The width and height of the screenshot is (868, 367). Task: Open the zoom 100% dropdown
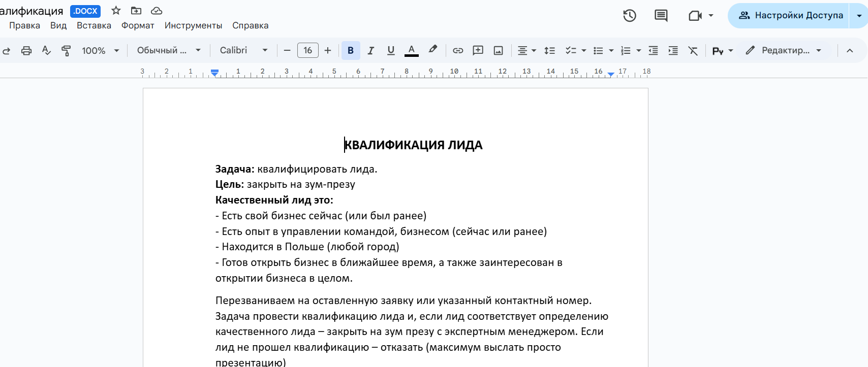[x=101, y=50]
